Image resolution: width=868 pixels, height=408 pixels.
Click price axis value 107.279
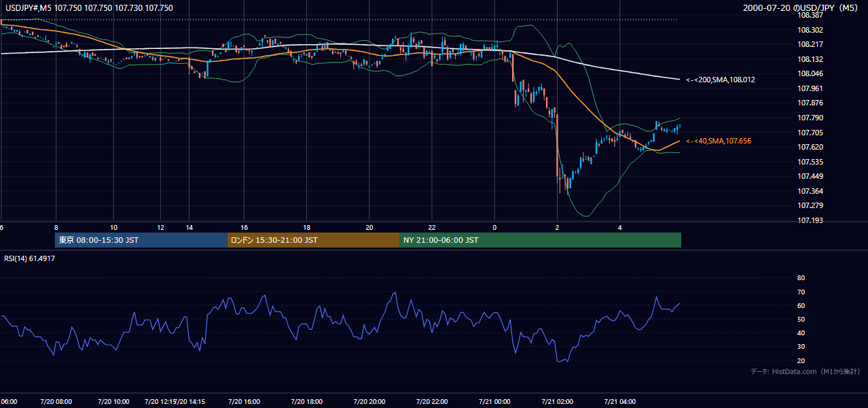pos(810,205)
